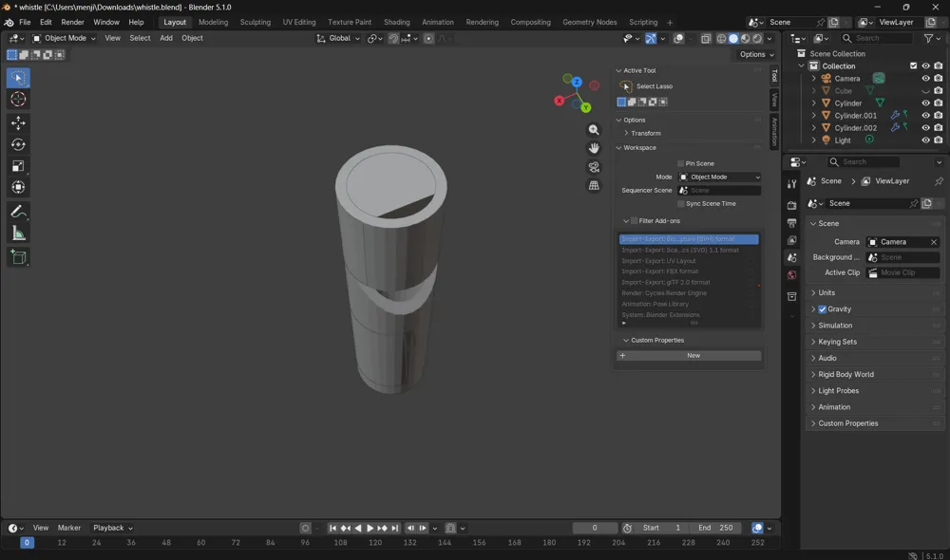Pick the Annotate tool

coord(18,212)
